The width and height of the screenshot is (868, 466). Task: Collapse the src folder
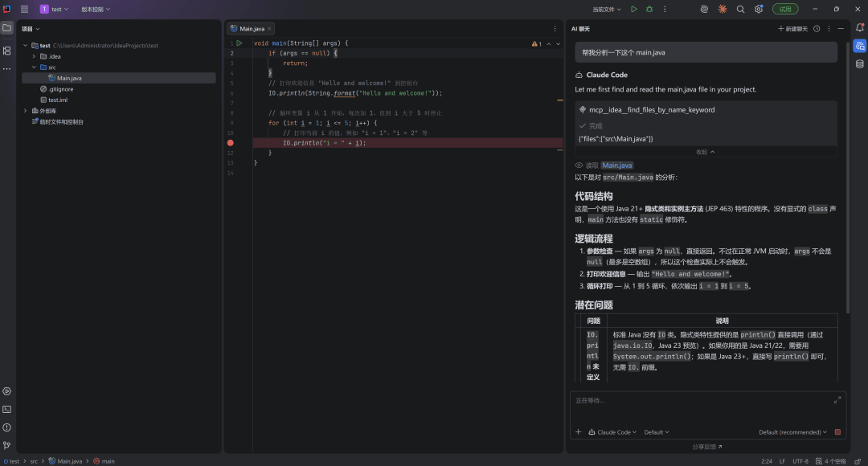coord(34,67)
